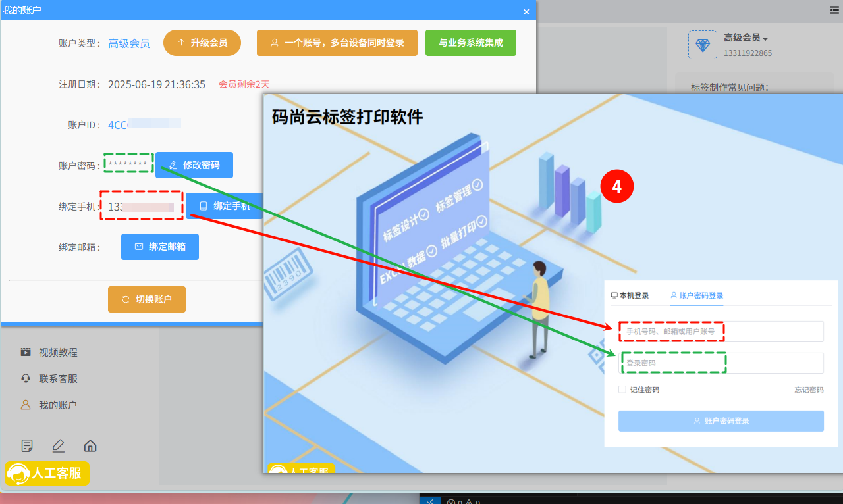Click the blue remote indicator in status bar
Image resolution: width=843 pixels, height=504 pixels.
[x=430, y=499]
